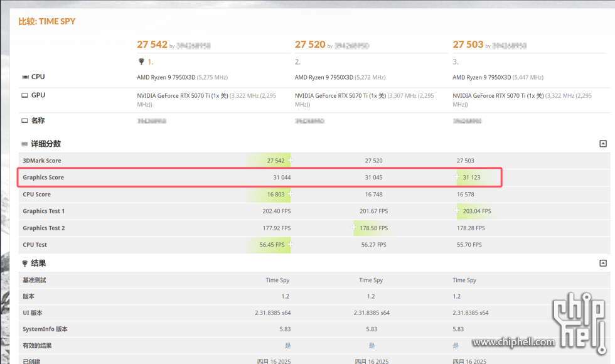Click the highlighted CPU Score 16 803
Viewport: 615px width, 364px height.
[x=275, y=195]
